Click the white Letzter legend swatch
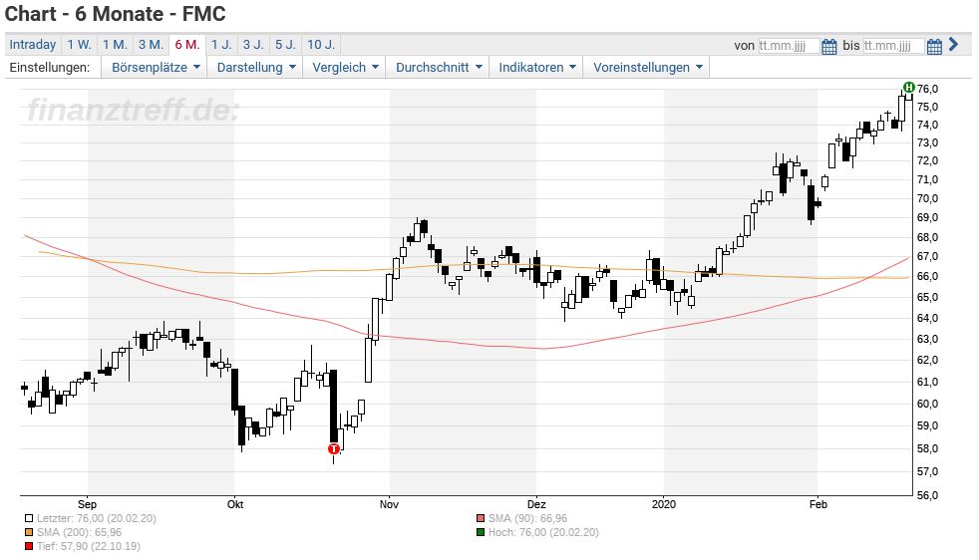 point(29,518)
